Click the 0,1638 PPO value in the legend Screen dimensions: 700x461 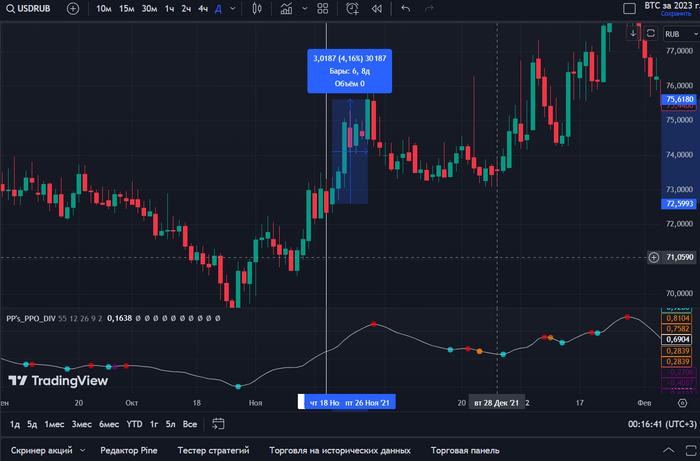[119, 318]
